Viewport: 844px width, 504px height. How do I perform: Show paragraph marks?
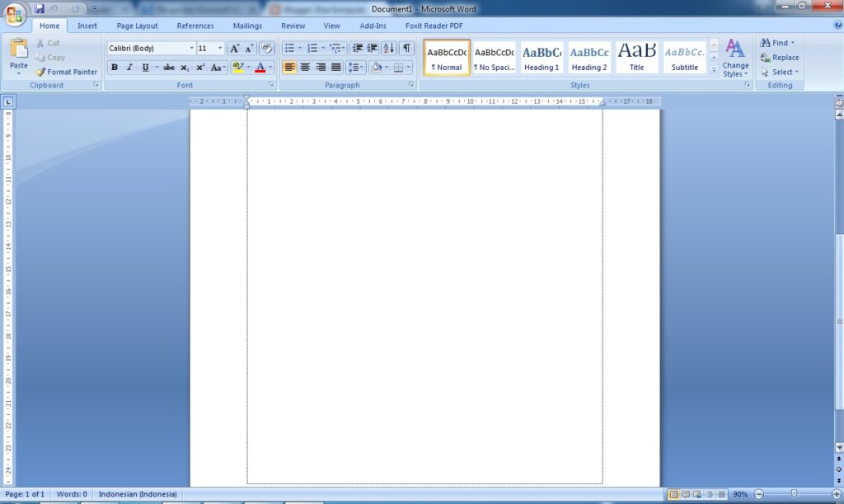tap(406, 49)
